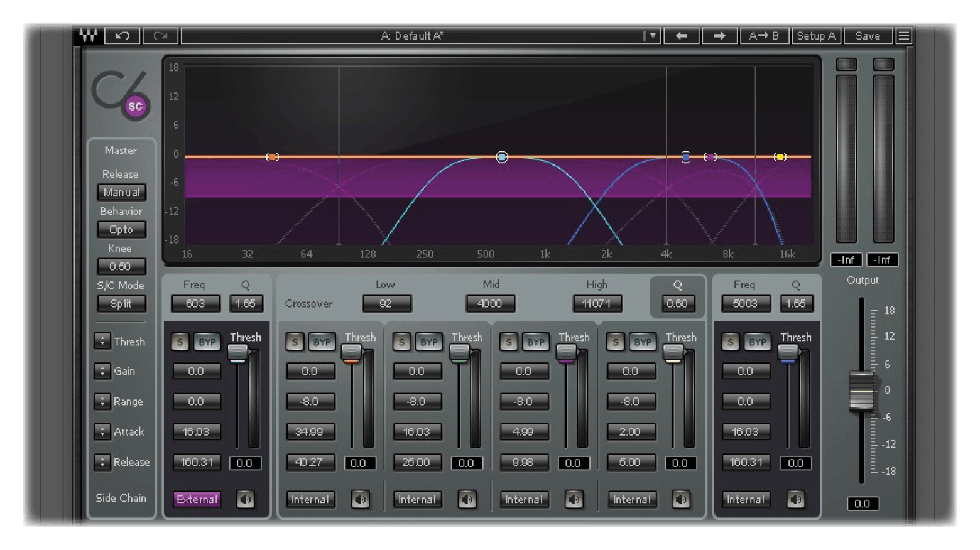Undo the last change
The width and height of the screenshot is (980, 550).
pos(122,36)
